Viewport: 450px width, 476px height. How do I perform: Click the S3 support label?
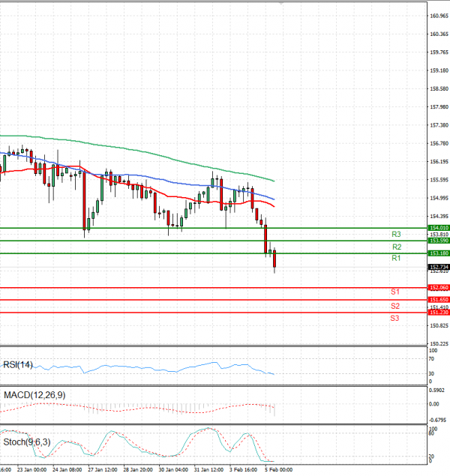click(394, 318)
